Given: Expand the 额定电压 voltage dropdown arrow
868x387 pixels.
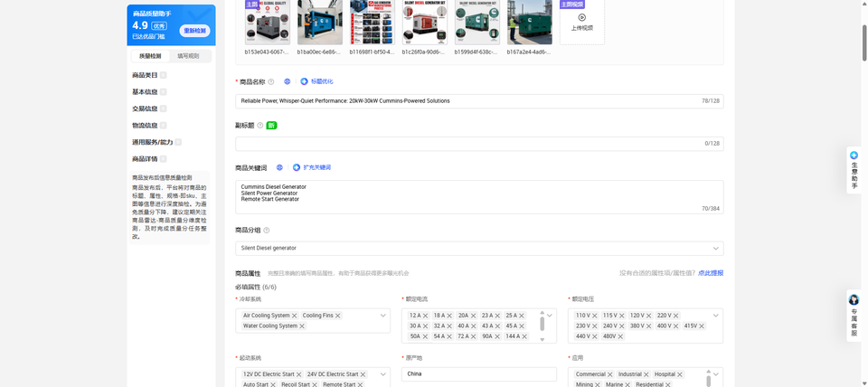Looking at the screenshot, I should (x=716, y=316).
